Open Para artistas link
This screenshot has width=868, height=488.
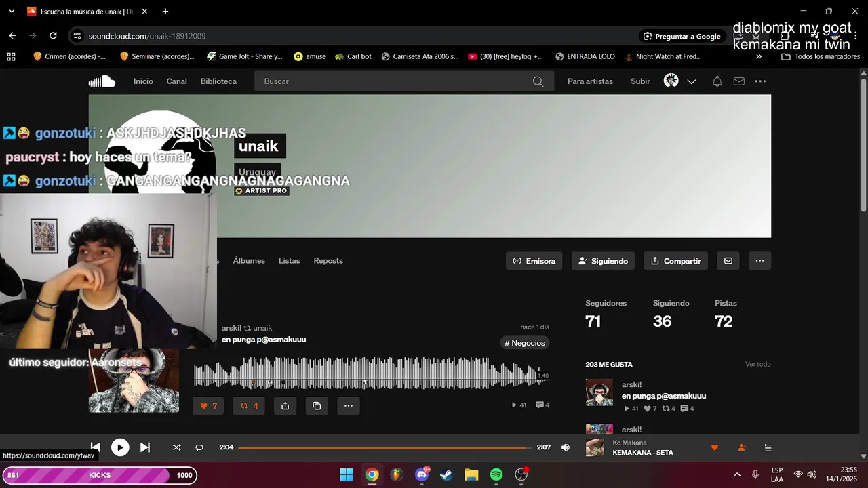coord(590,81)
